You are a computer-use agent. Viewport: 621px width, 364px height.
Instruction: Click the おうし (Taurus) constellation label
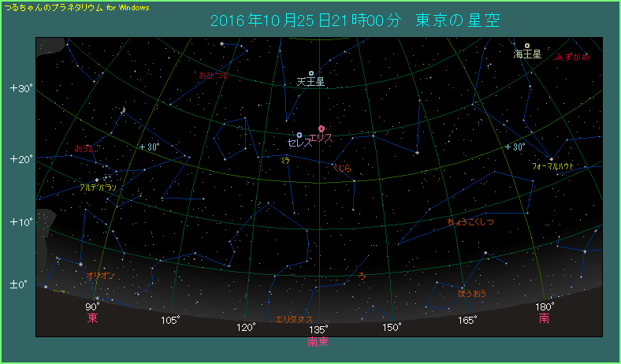point(84,148)
